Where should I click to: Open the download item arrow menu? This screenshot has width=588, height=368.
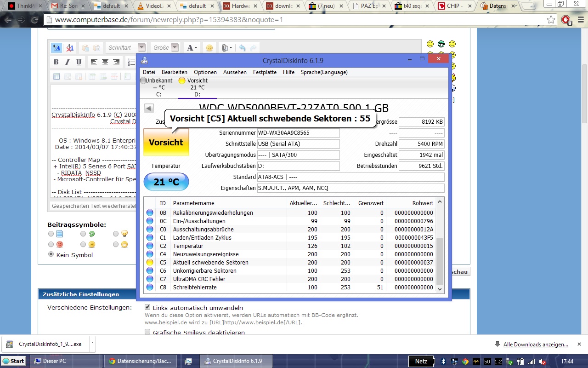pyautogui.click(x=92, y=343)
